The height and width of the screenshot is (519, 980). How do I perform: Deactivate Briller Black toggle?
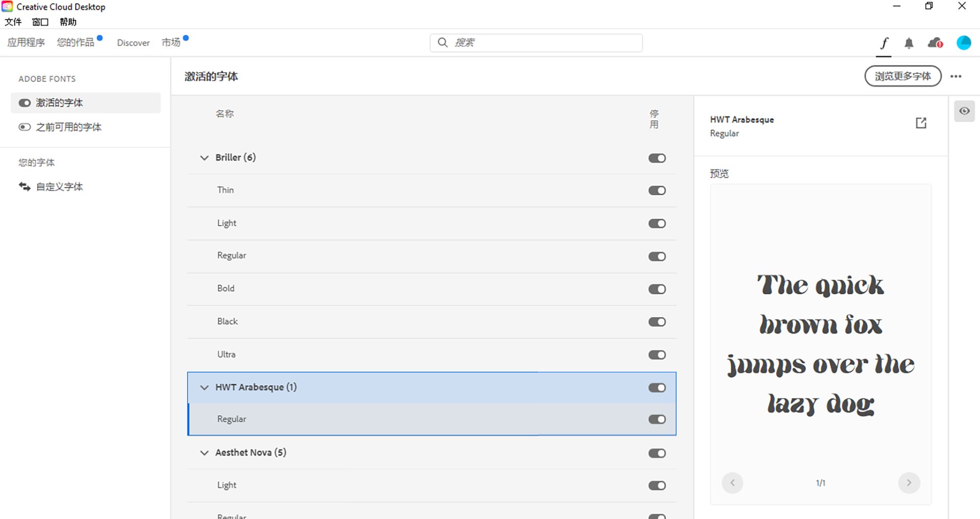point(657,322)
